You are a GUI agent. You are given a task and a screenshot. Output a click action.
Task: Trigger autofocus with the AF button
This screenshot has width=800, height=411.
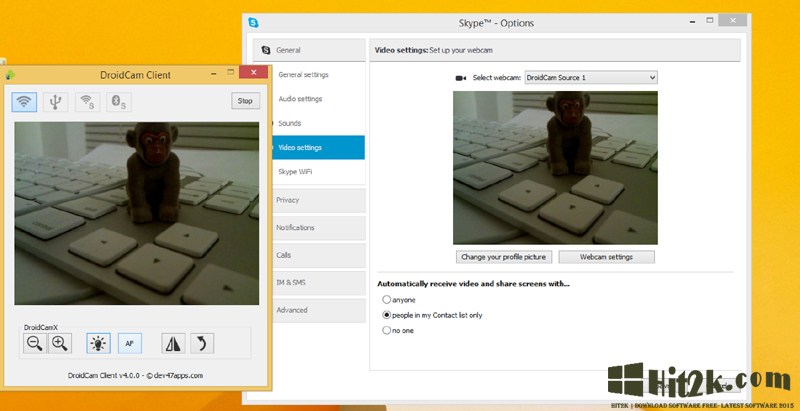(x=130, y=344)
